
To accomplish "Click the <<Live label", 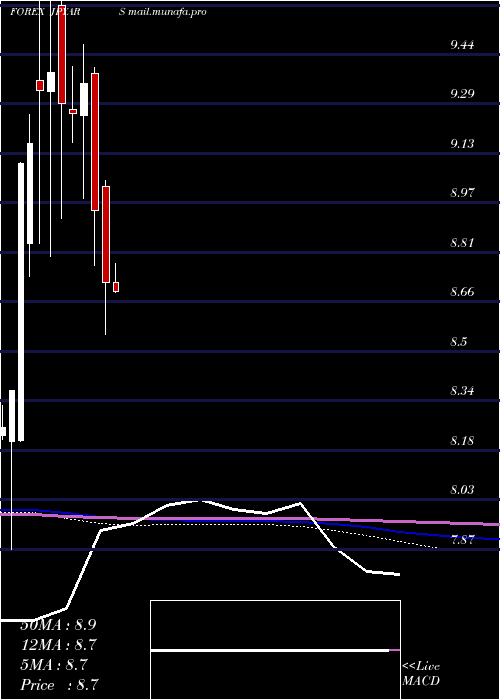I will [x=421, y=667].
